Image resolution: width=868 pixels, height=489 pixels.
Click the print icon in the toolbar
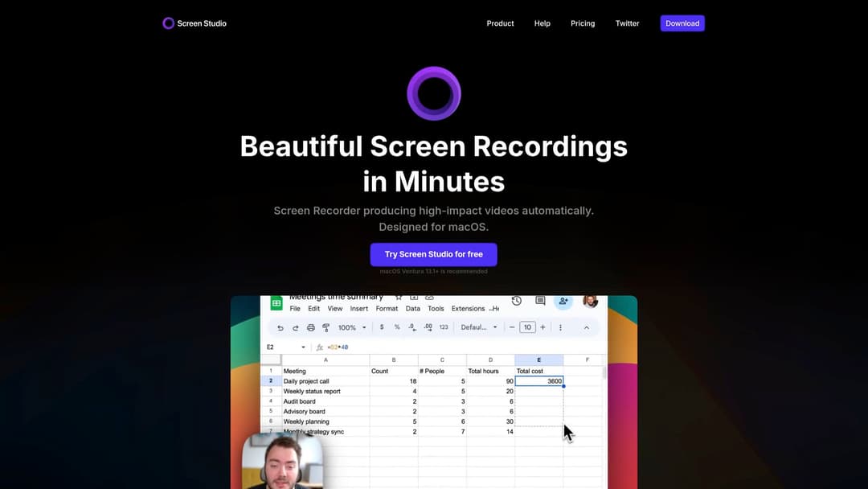311,327
